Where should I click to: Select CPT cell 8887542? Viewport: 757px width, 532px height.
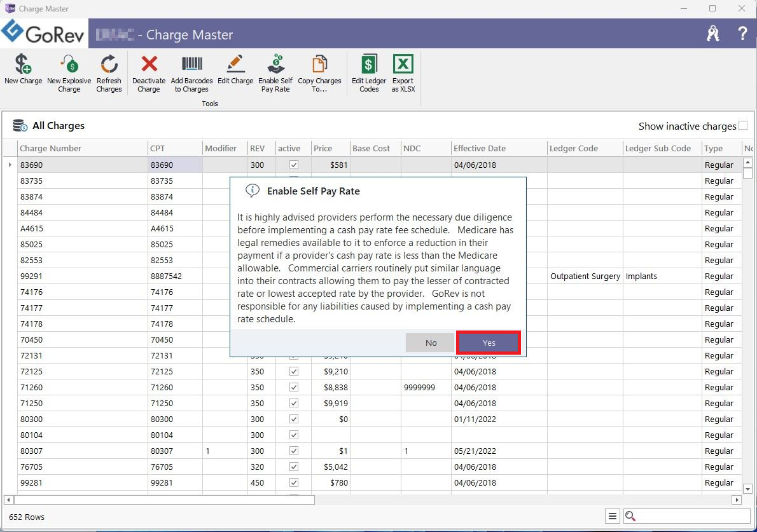coord(175,276)
